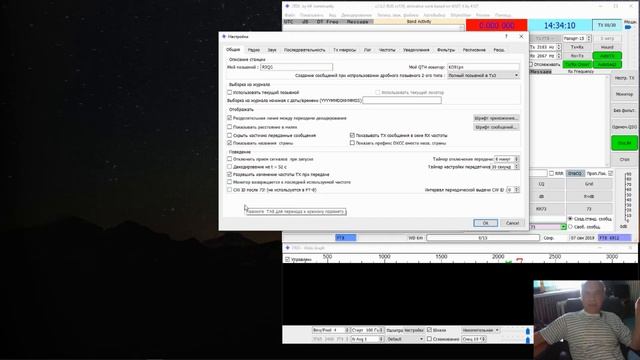This screenshot has width=640, height=360.
Task: Open the Расписание tab
Action: coord(474,50)
